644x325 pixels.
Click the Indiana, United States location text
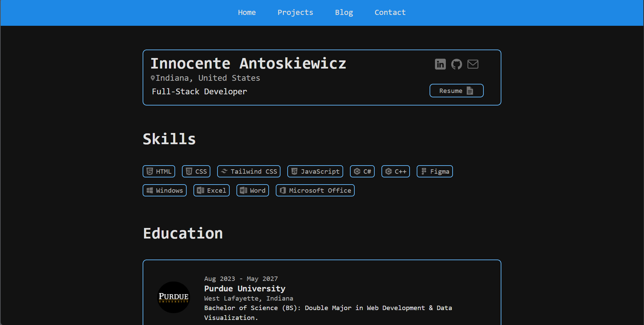point(208,78)
